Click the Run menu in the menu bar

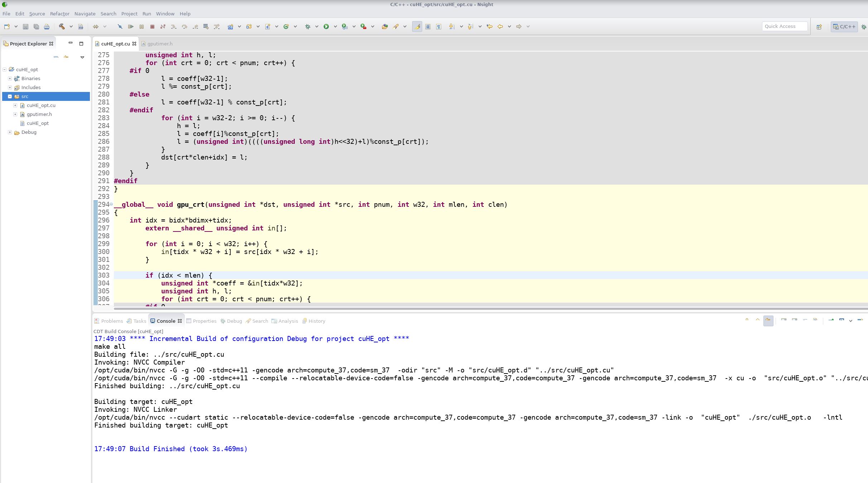[147, 14]
